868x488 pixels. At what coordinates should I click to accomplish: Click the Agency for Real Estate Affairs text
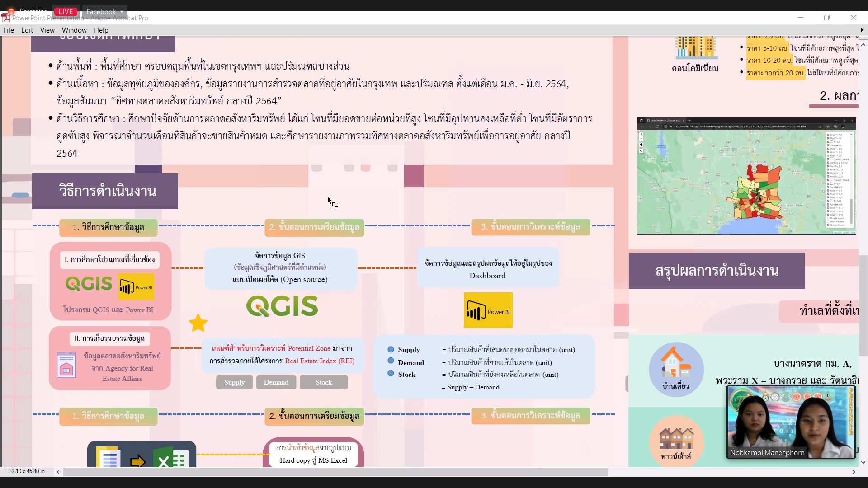tap(123, 374)
